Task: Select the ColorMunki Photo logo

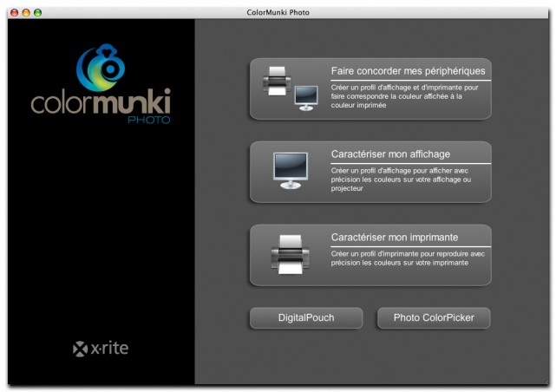Action: (x=101, y=83)
